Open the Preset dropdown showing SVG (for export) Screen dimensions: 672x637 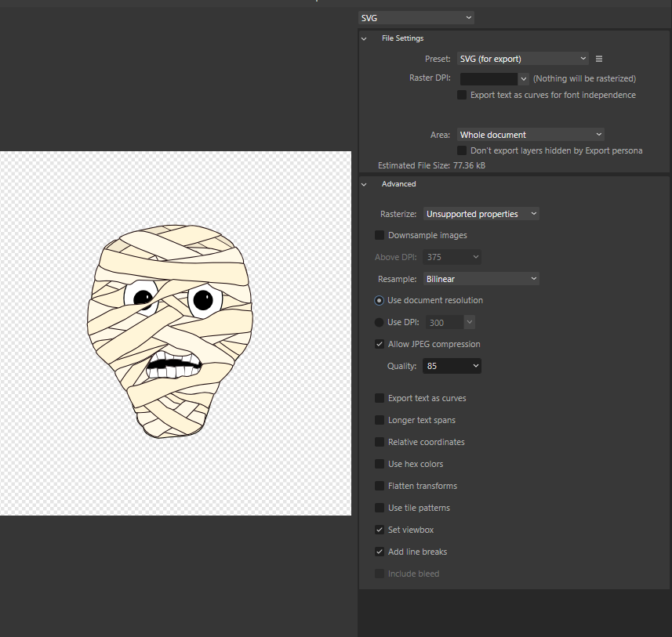[x=523, y=59]
